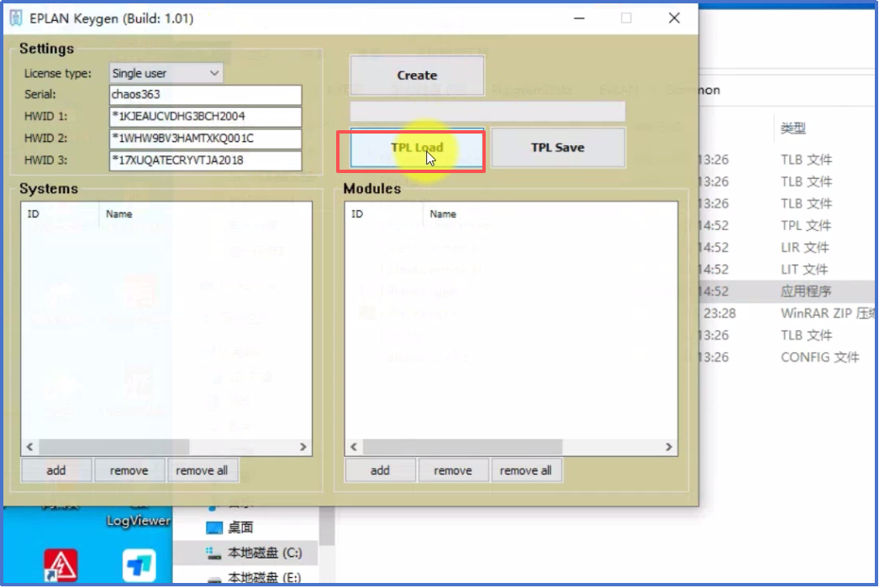Click the Systems list left scroll arrow

coord(29,447)
